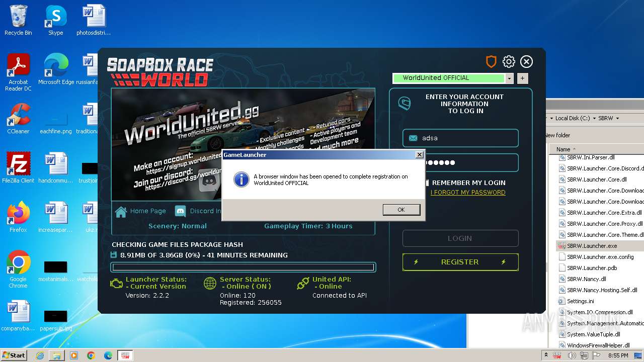Screen dimensions: 644x362
Task: Select SBRW.Launcher.exe in Explorer window
Action: click(592, 246)
